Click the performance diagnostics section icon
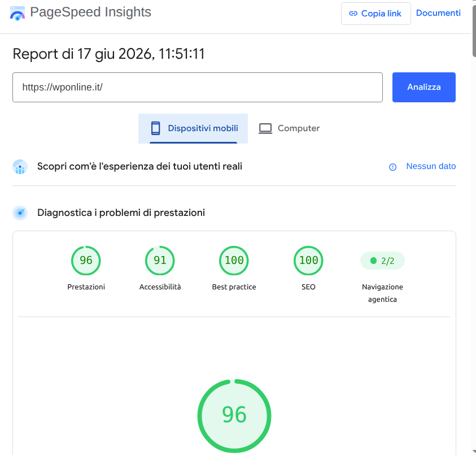The height and width of the screenshot is (455, 476). 20,213
